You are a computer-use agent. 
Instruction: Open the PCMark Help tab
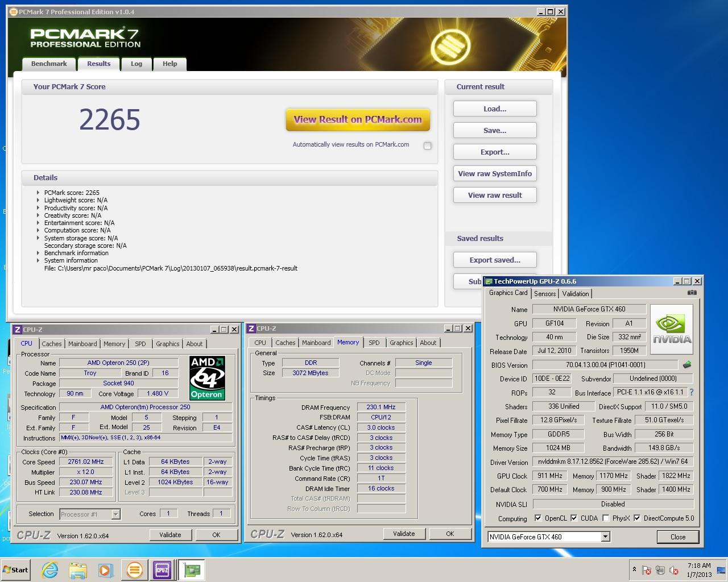click(x=169, y=64)
